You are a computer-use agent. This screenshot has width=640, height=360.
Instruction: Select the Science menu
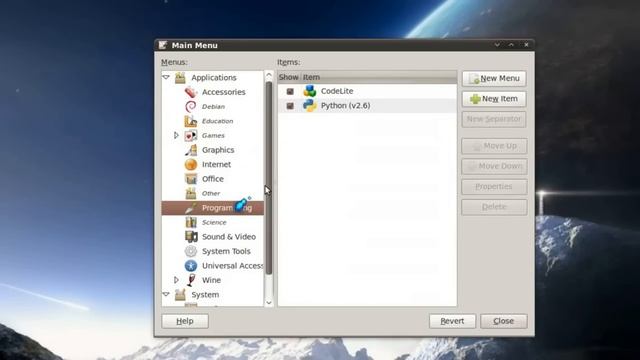pos(214,222)
